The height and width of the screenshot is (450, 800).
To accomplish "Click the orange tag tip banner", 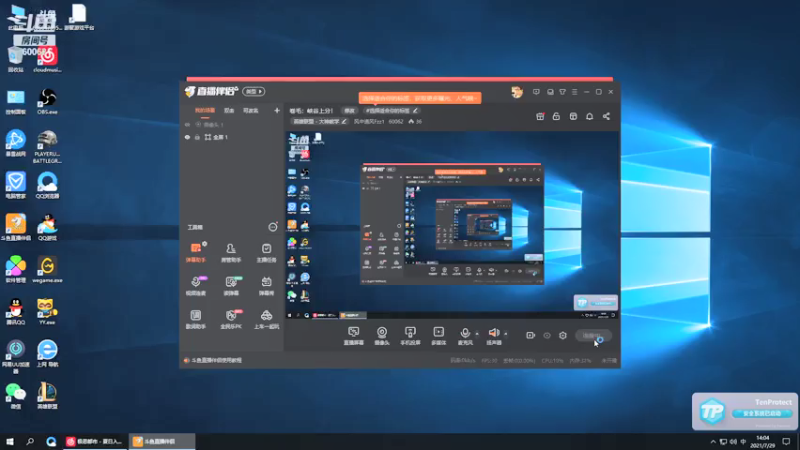I will click(419, 97).
